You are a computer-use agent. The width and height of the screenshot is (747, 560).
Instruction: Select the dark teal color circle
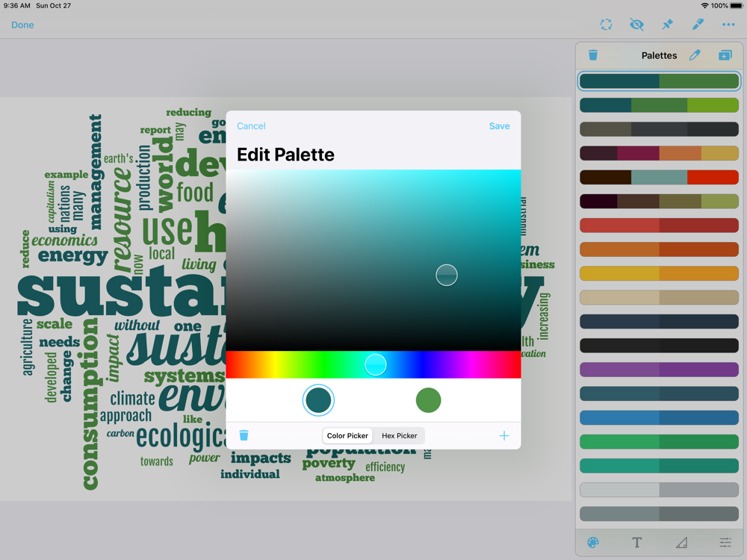pos(318,400)
